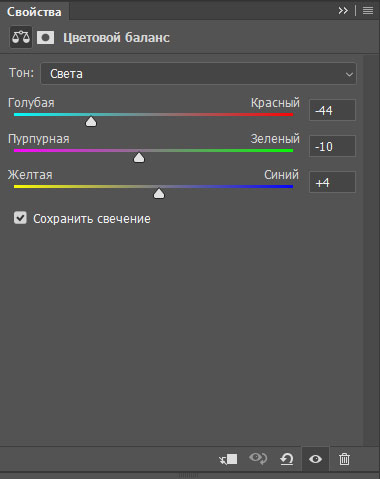Click the Сохранить свечение label
Image resolution: width=380 pixels, height=479 pixels.
coord(92,219)
